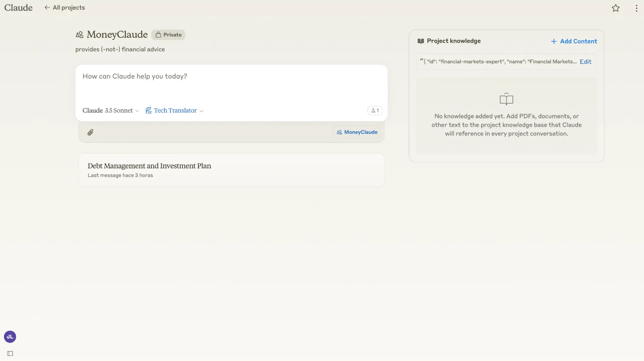Image resolution: width=644 pixels, height=361 pixels.
Task: Click the Private visibility badge
Action: [168, 35]
